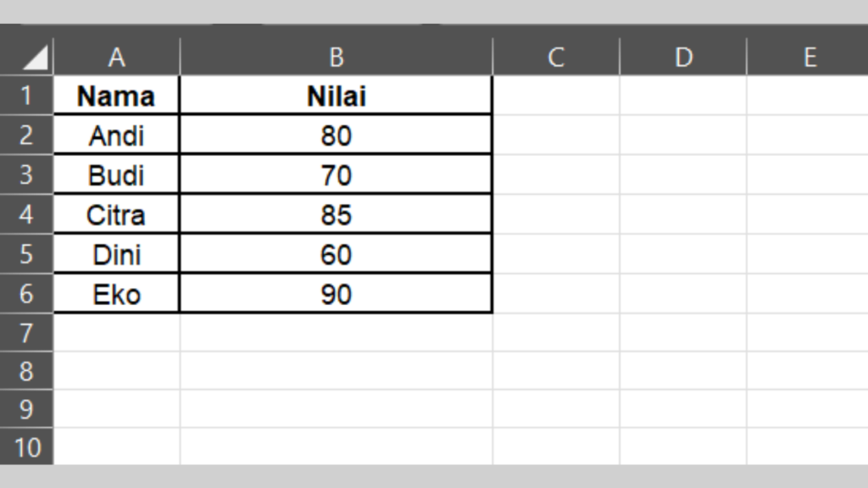The image size is (868, 488).
Task: Select column D header
Action: coord(683,58)
